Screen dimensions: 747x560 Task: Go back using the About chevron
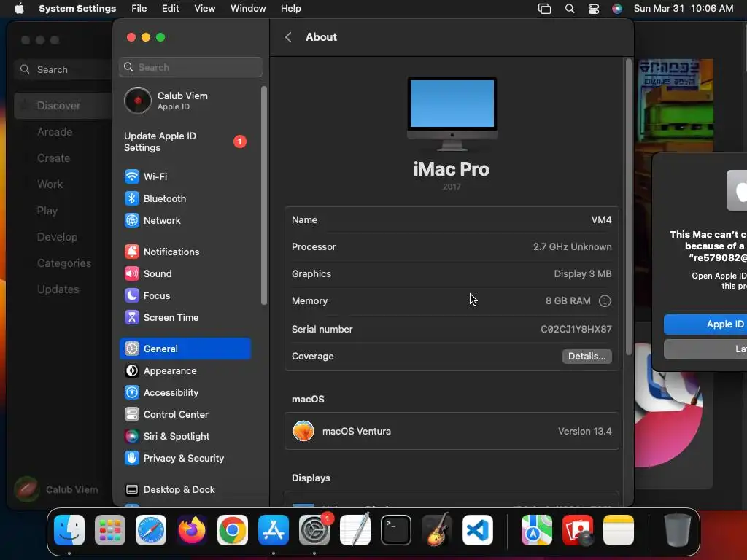[288, 37]
